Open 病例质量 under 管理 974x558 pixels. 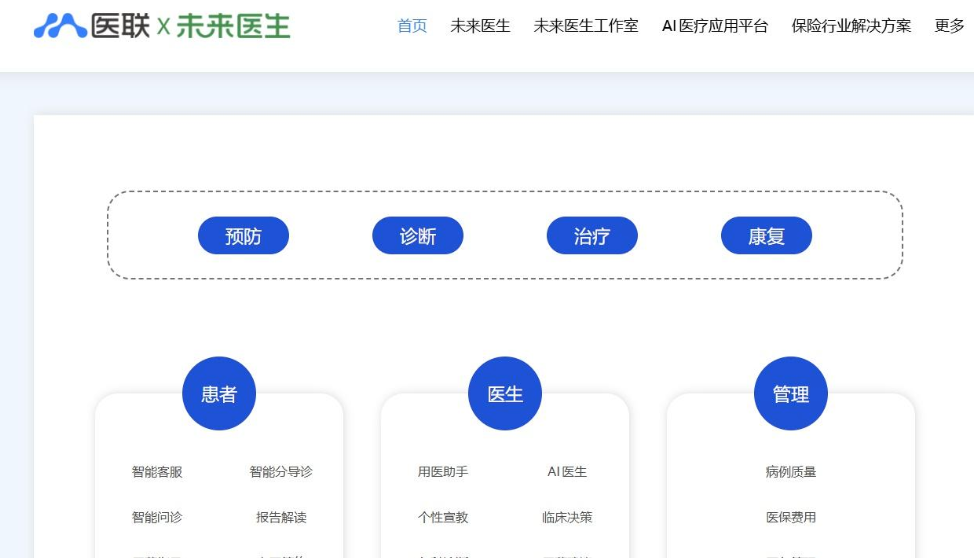coord(791,472)
